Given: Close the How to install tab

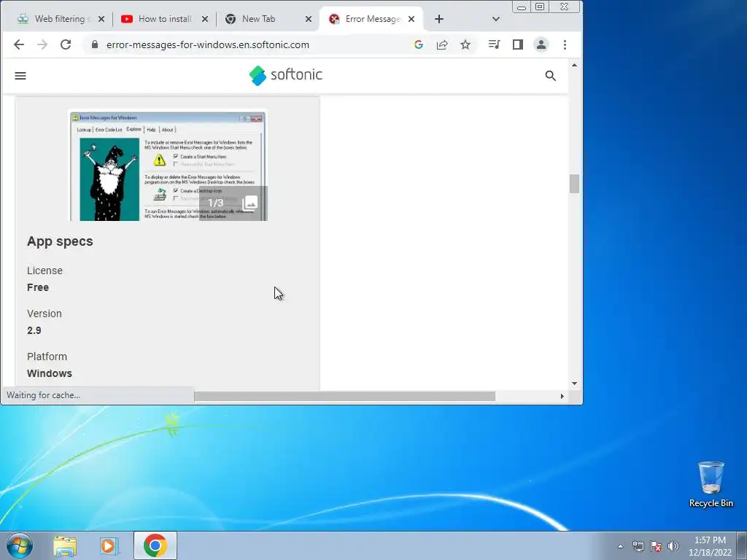Looking at the screenshot, I should [205, 19].
